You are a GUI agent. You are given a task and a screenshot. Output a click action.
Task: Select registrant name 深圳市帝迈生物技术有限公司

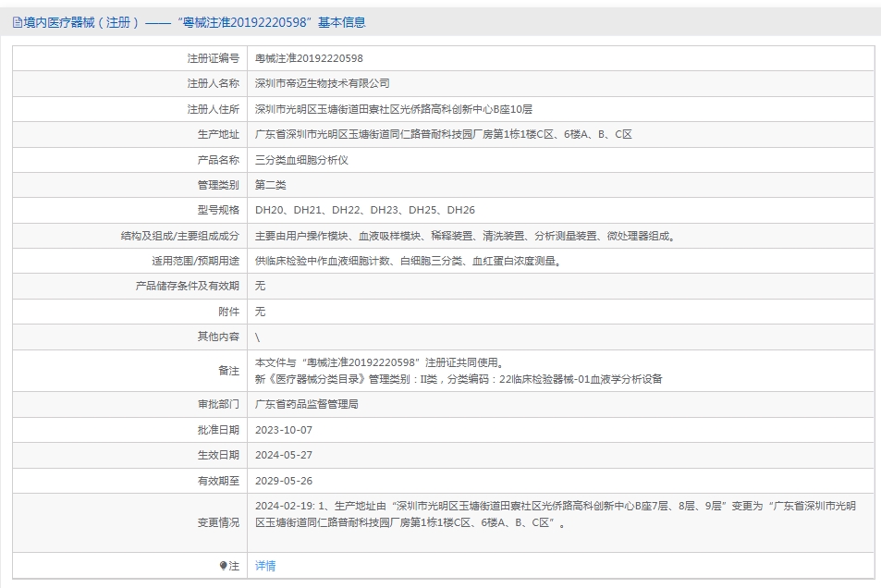pyautogui.click(x=323, y=83)
